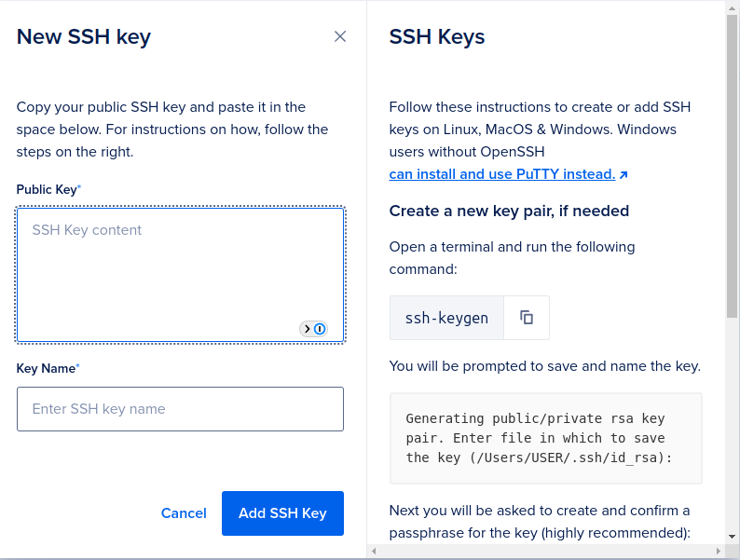Click the 'Create a new key pair' heading
This screenshot has width=740, height=560.
(x=509, y=211)
